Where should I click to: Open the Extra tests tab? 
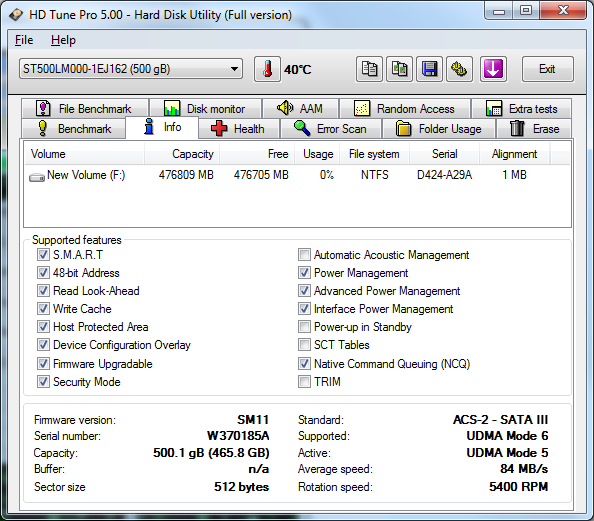pos(521,109)
